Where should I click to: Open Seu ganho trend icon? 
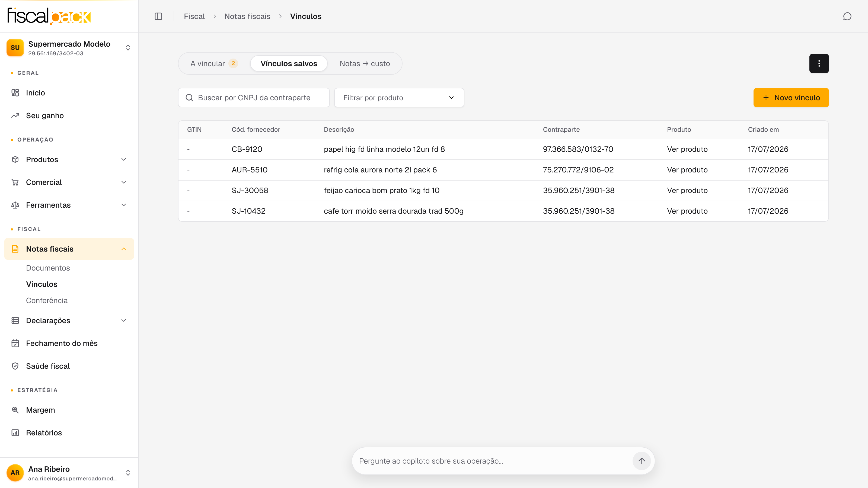click(15, 115)
